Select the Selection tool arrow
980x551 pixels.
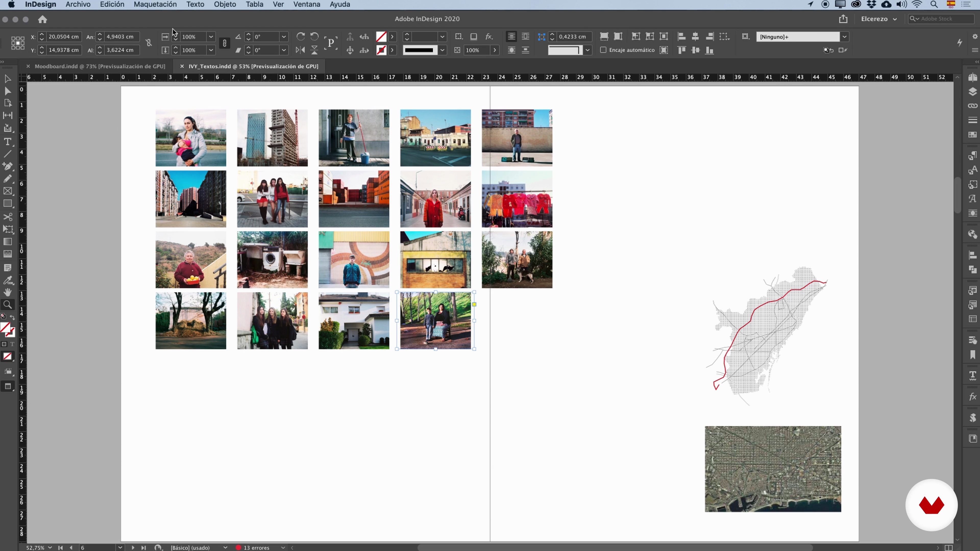click(x=7, y=79)
